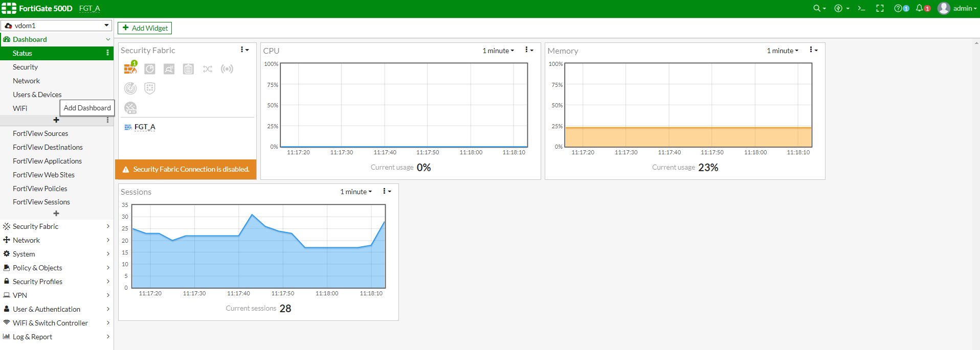Click the wireless access point fabric icon
This screenshot has height=350, width=980.
(227, 69)
